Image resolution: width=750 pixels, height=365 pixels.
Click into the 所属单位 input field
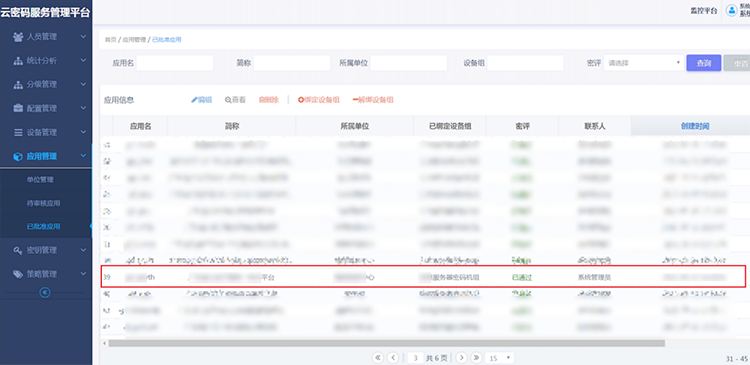click(408, 63)
